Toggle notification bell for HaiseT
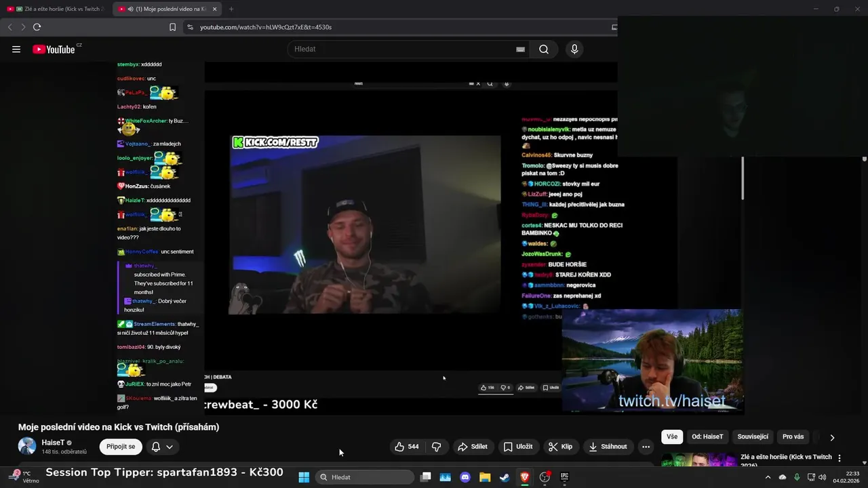This screenshot has width=868, height=488. [x=156, y=447]
